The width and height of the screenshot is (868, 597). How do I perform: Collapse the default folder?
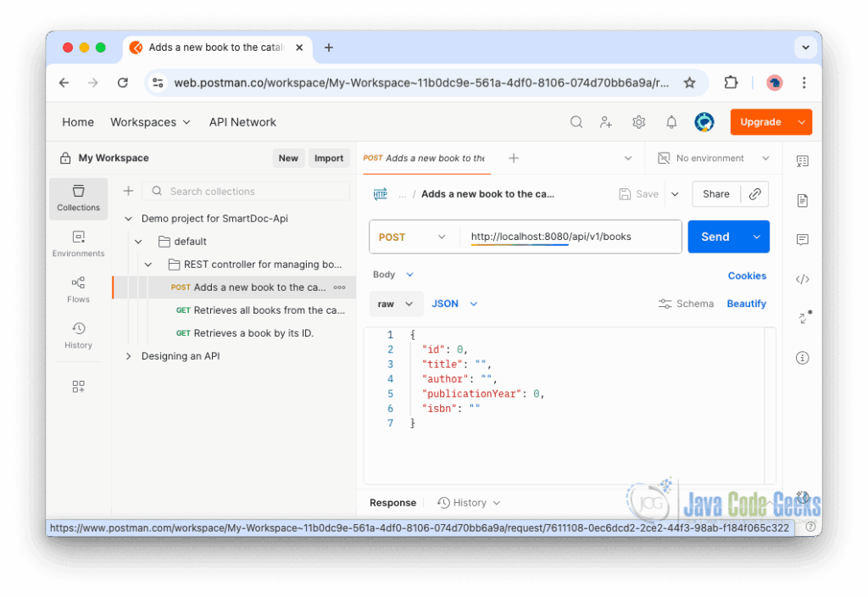tap(138, 242)
